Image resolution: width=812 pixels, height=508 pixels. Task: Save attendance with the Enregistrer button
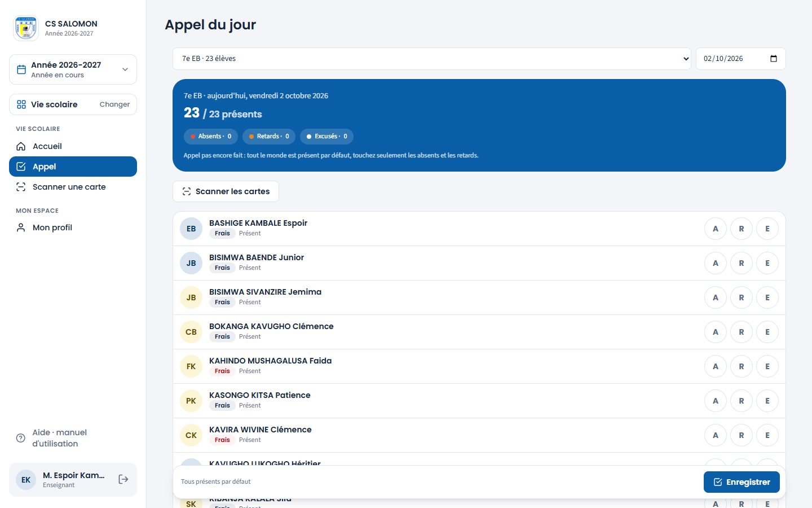tap(742, 482)
